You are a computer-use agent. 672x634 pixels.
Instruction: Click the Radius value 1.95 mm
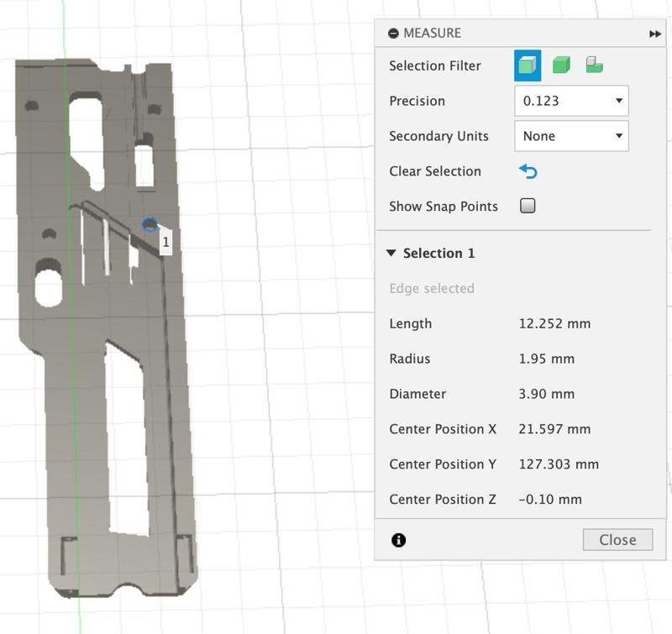pyautogui.click(x=547, y=359)
